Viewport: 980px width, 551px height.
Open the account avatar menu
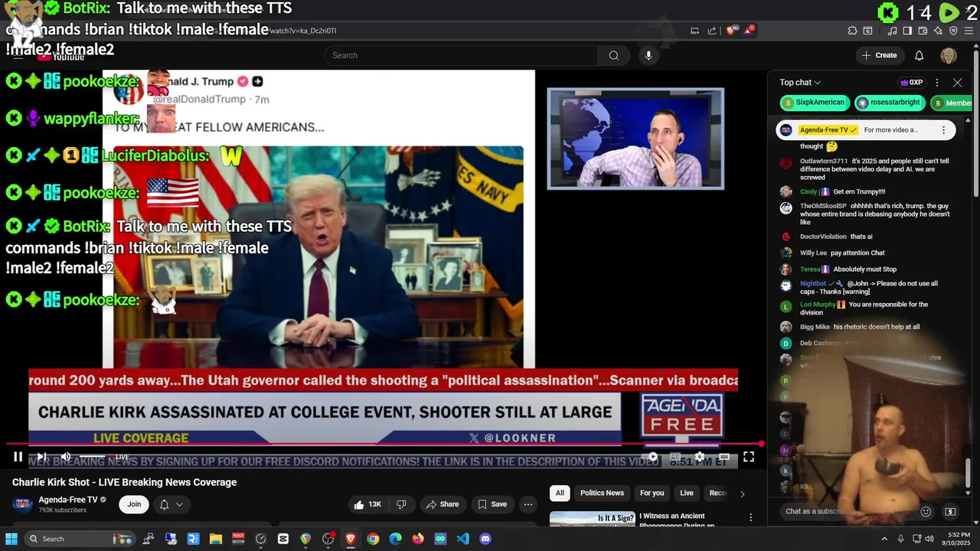[x=949, y=55]
